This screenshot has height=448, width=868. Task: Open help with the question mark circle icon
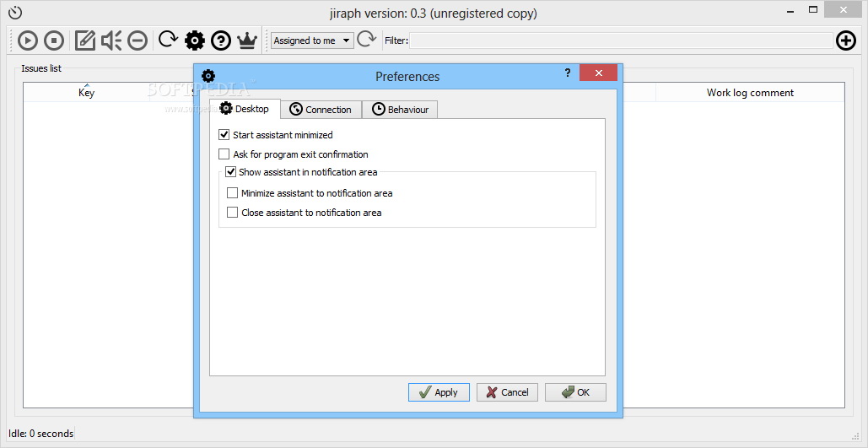tap(221, 40)
